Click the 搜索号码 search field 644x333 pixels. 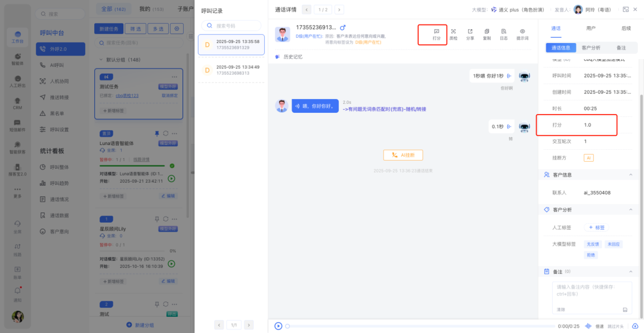231,26
